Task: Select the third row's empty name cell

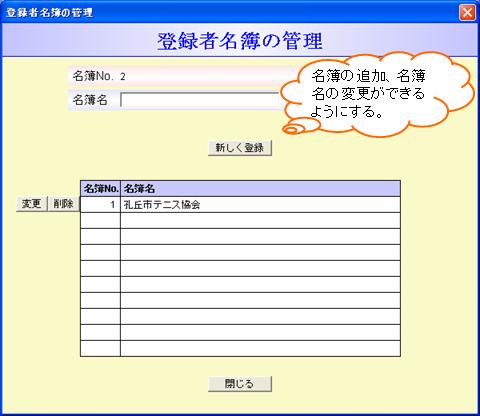Action: (260, 236)
